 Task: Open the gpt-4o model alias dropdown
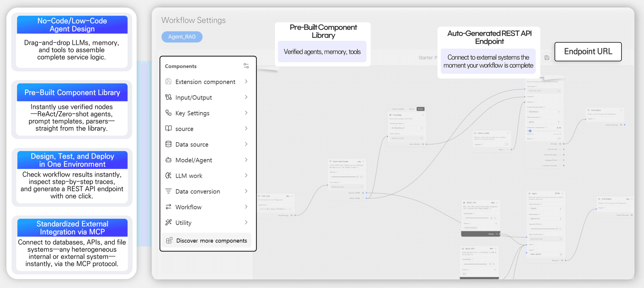point(544,122)
